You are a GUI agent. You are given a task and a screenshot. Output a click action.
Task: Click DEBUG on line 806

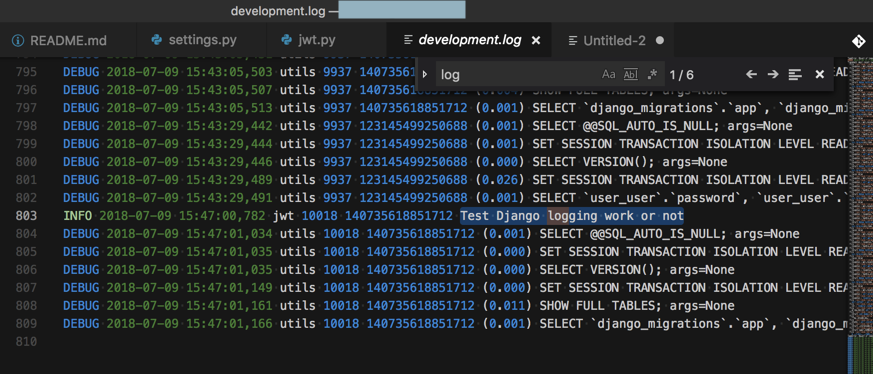(81, 270)
